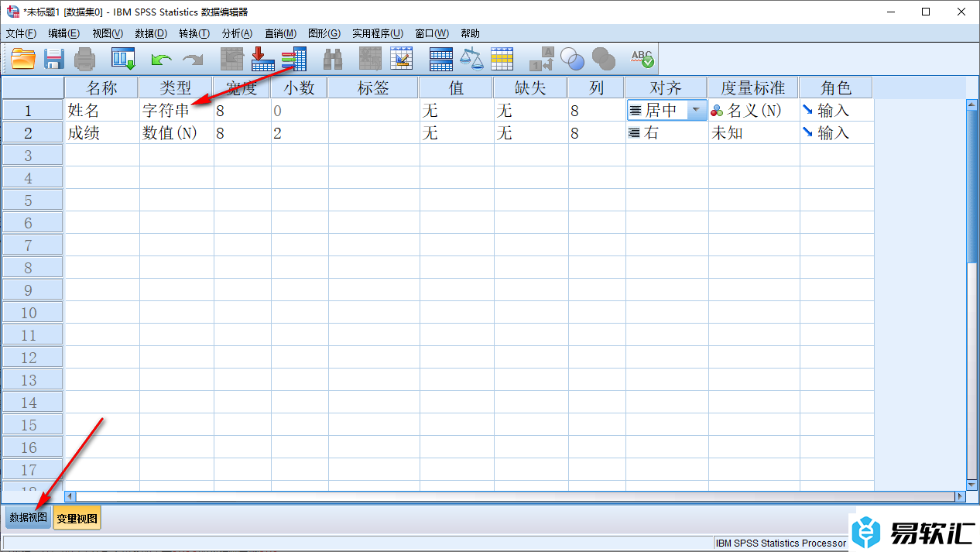Screen dimensions: 980x552
Task: Run spell check with ABC icon
Action: [642, 59]
